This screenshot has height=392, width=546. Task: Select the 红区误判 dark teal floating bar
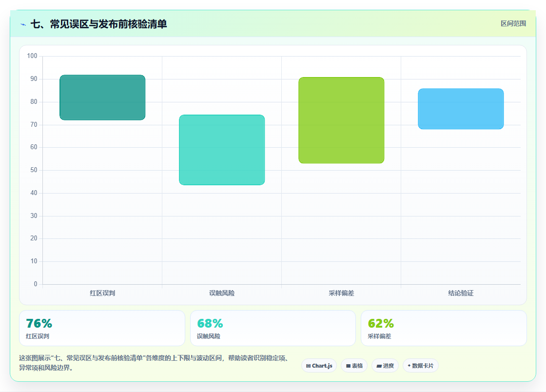102,98
